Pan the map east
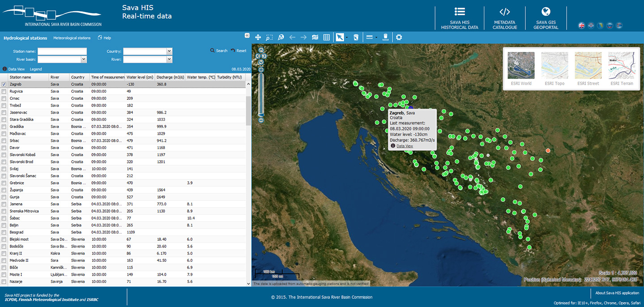Screen dimensions: 644x307 (264, 56)
